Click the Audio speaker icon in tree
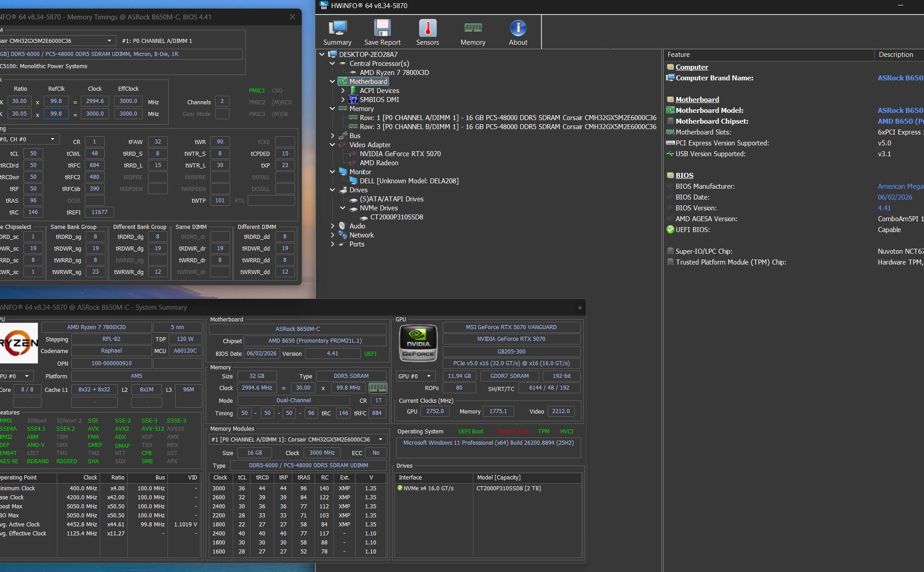This screenshot has height=572, width=924. [x=343, y=226]
